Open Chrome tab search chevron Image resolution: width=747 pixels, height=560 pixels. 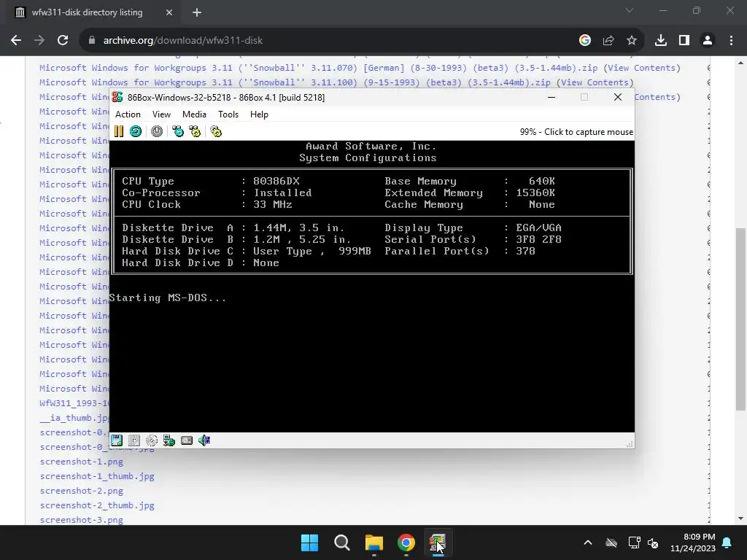(630, 10)
